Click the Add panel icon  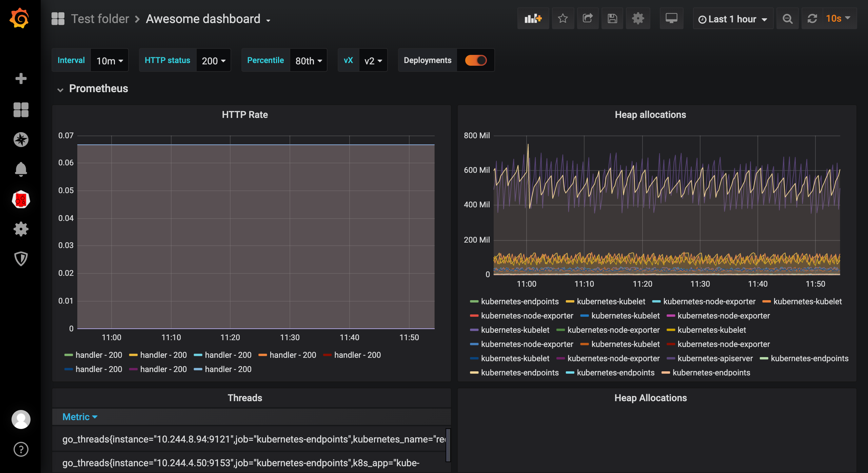tap(533, 18)
